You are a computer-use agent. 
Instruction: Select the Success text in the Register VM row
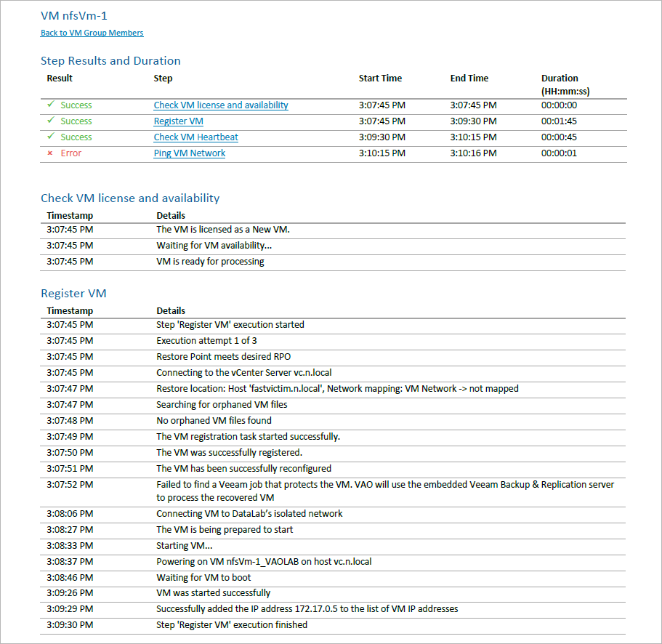(76, 121)
